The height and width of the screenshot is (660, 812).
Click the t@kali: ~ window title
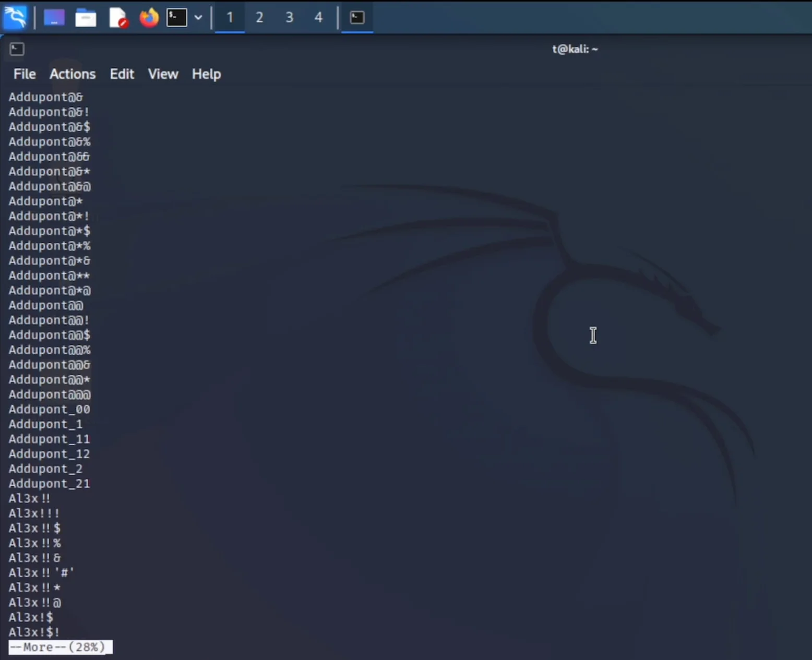coord(575,49)
